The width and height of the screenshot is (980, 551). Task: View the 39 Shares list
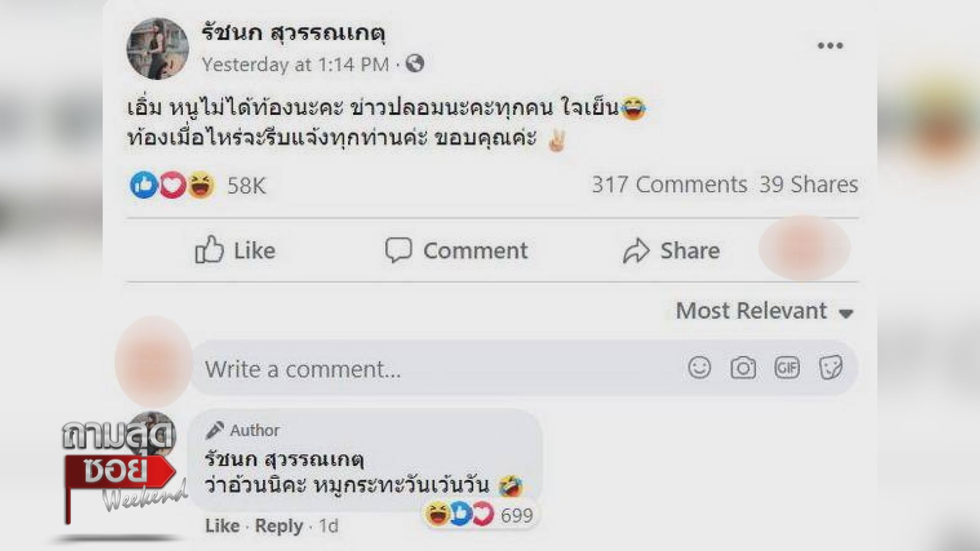[x=808, y=185]
